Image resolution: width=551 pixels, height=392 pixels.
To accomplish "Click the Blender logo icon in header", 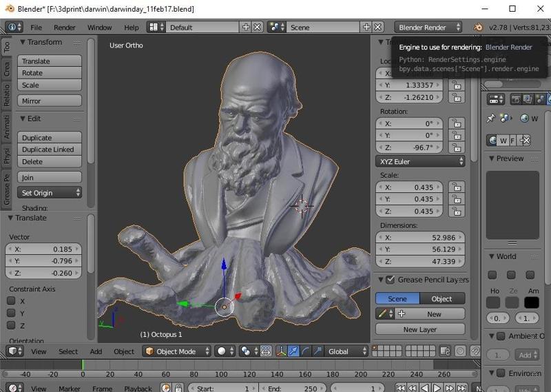I will tap(478, 28).
